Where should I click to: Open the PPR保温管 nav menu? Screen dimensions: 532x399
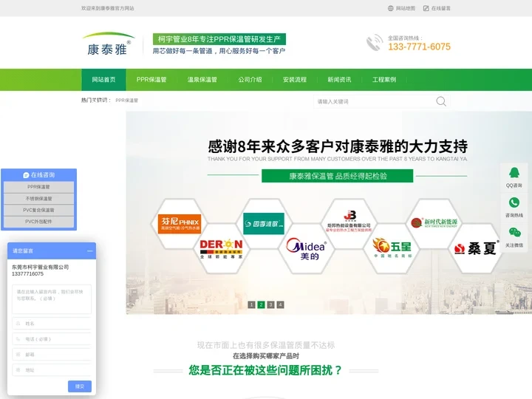(151, 80)
